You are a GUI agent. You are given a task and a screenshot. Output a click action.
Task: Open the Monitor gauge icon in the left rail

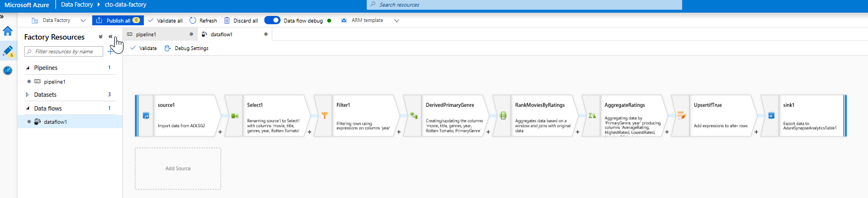(8, 70)
